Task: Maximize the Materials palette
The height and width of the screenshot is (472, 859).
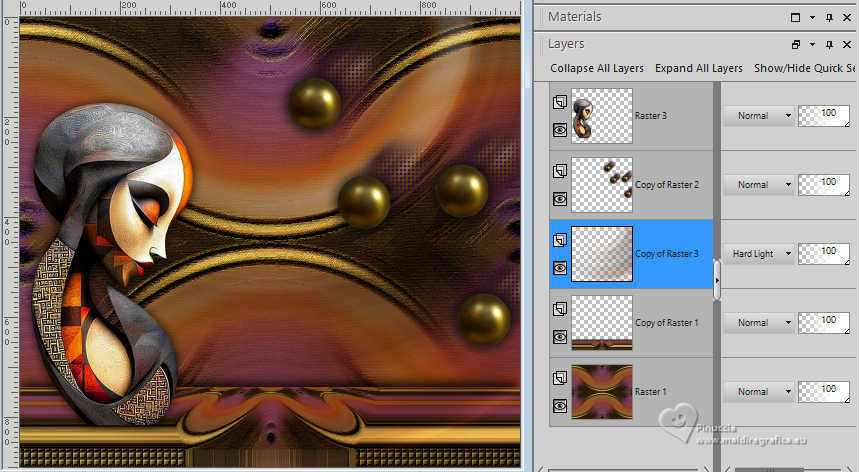Action: pyautogui.click(x=795, y=18)
